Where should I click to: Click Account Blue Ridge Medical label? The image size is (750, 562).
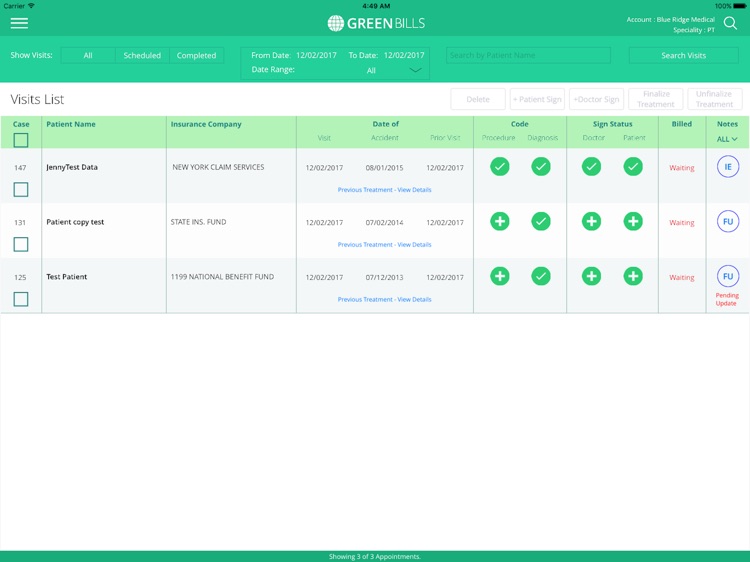tap(671, 20)
